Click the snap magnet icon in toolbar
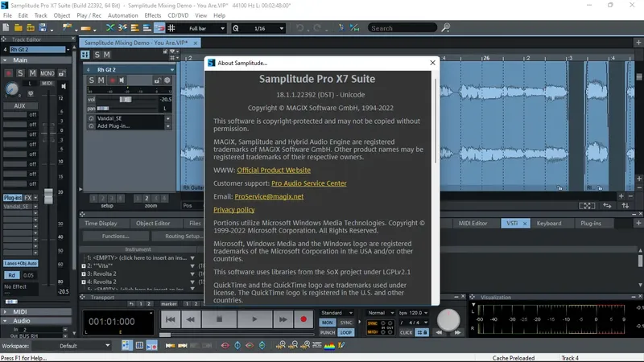644x362 pixels. [x=159, y=28]
